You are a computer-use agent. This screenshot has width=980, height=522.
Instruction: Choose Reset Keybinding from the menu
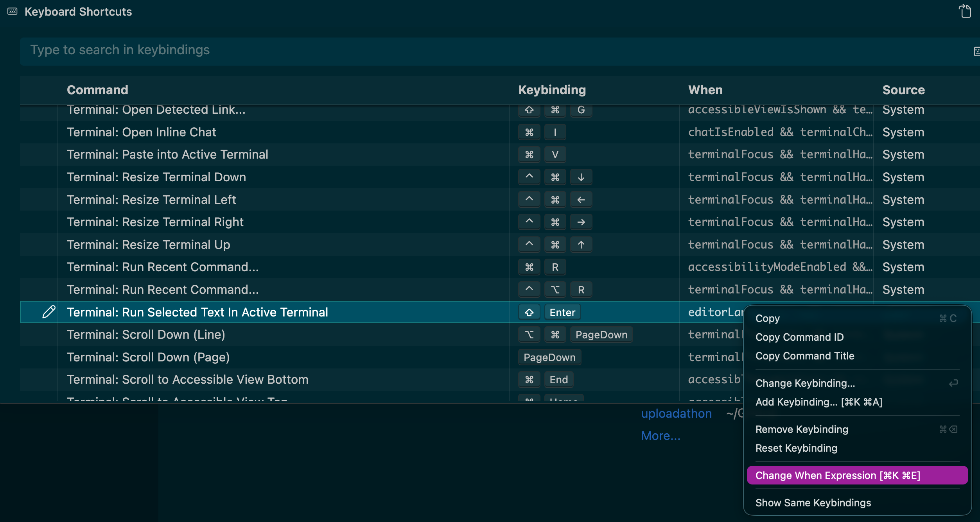[796, 448]
